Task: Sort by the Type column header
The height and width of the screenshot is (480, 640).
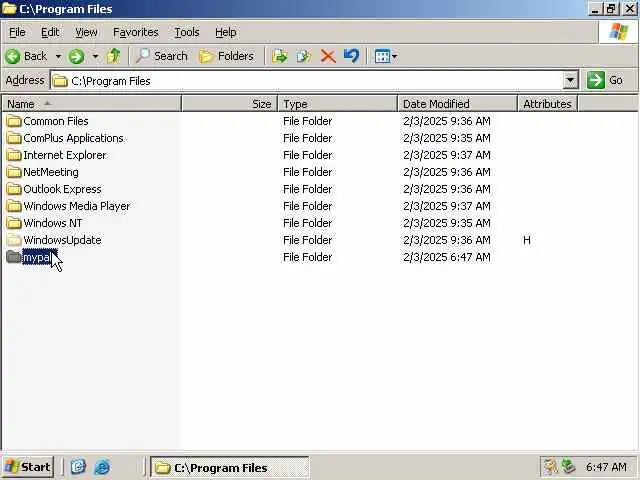Action: [338, 104]
